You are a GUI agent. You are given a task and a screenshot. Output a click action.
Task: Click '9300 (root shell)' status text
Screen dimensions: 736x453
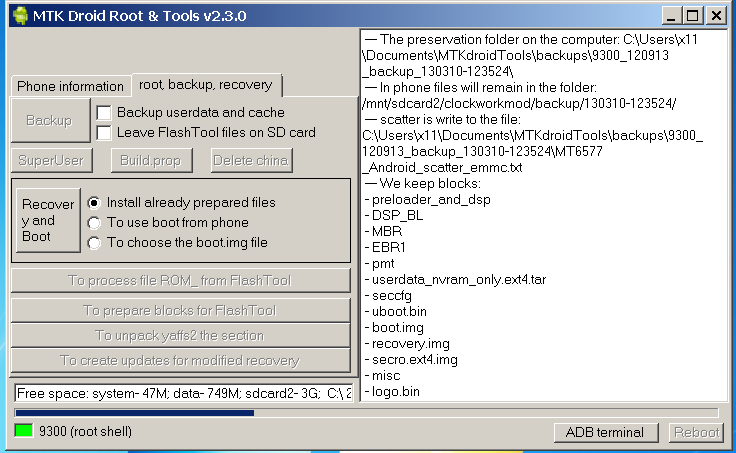click(x=85, y=431)
